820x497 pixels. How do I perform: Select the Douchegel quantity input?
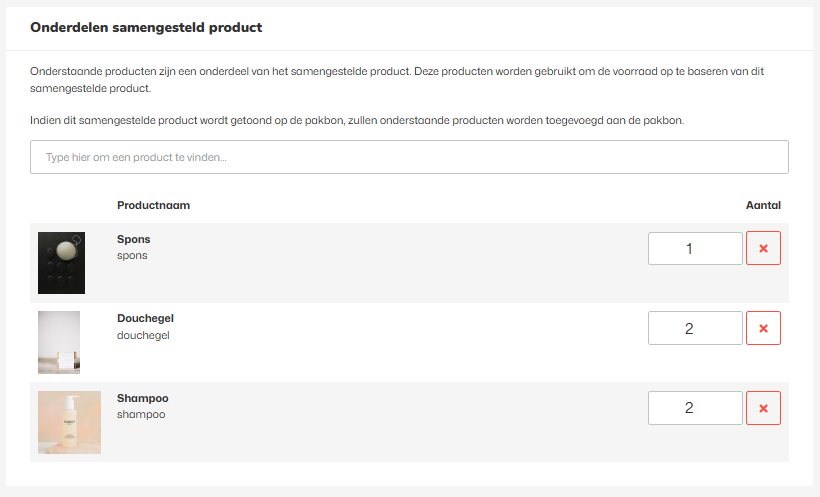click(x=695, y=328)
